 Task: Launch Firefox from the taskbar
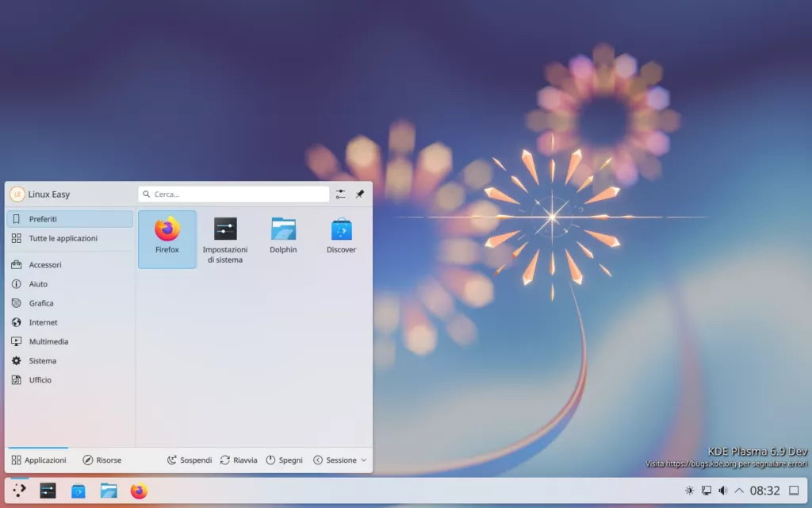point(139,491)
